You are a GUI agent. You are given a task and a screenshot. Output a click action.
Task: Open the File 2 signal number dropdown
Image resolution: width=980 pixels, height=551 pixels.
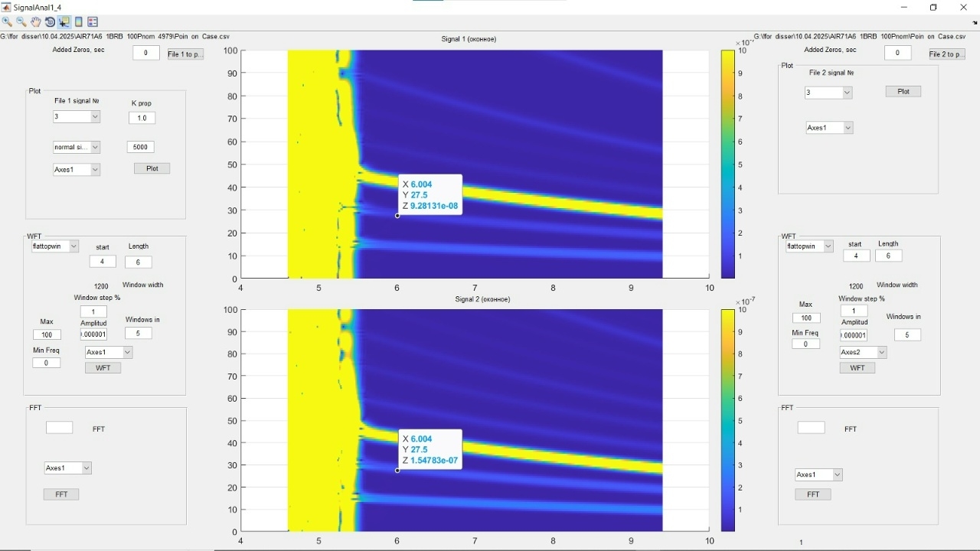coord(828,93)
